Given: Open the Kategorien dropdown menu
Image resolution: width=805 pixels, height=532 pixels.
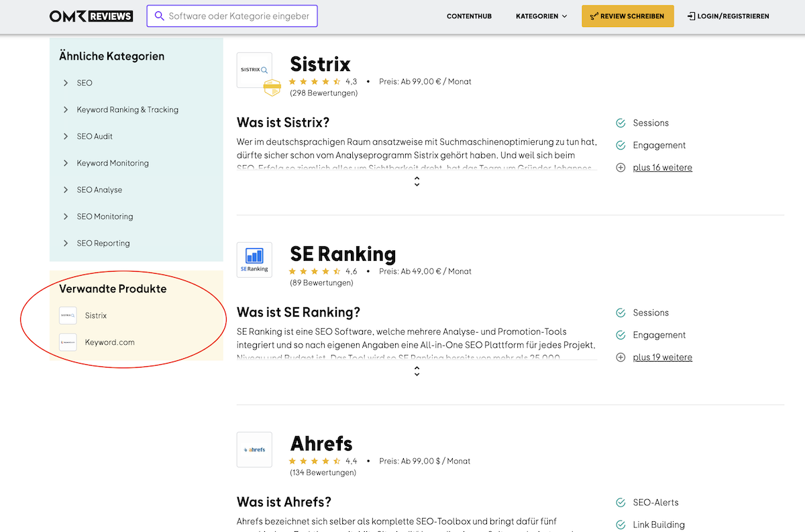Looking at the screenshot, I should [x=541, y=16].
